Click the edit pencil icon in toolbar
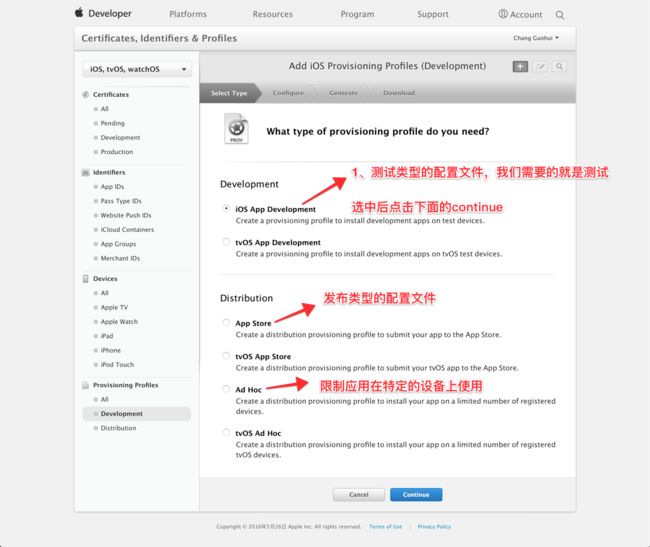The height and width of the screenshot is (547, 650). [x=540, y=66]
